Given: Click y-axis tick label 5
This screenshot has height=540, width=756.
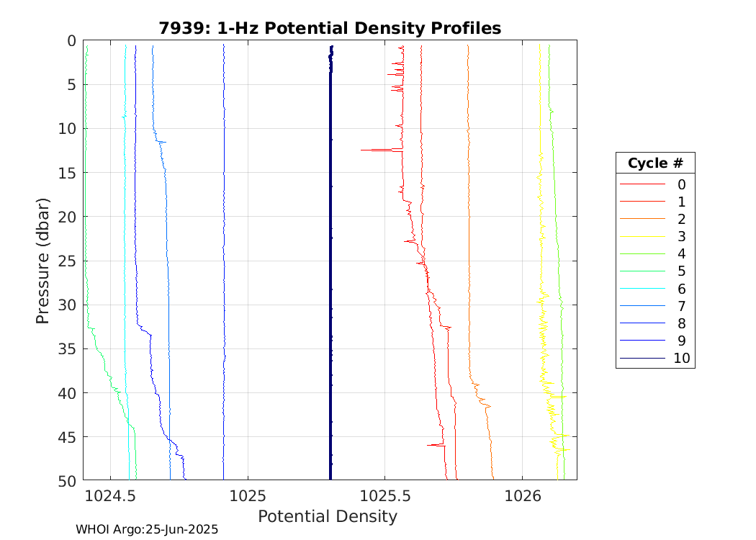Looking at the screenshot, I should pyautogui.click(x=72, y=85).
